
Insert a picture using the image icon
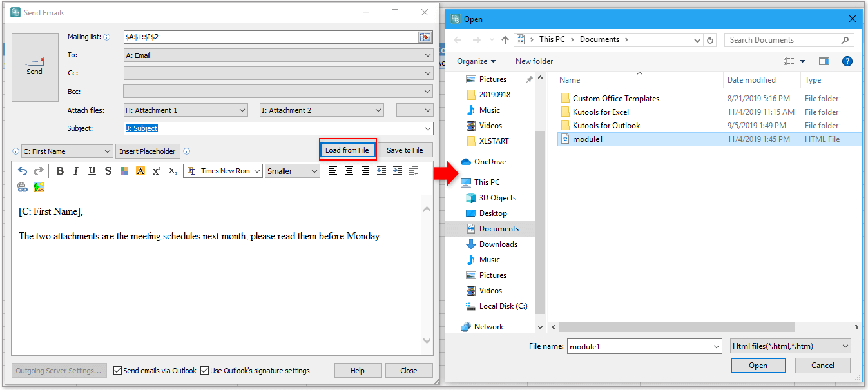[39, 187]
